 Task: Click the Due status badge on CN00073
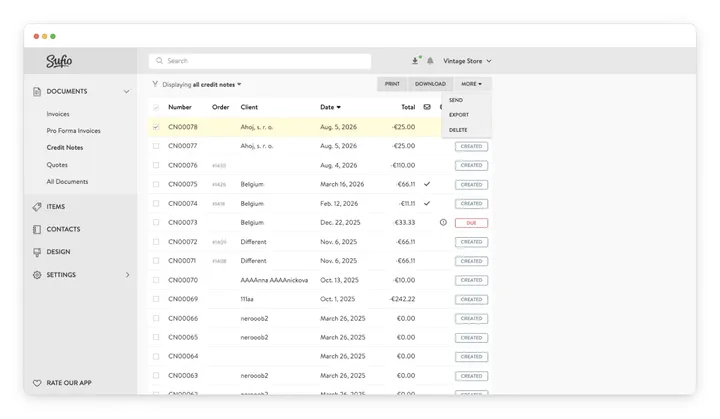pos(471,223)
